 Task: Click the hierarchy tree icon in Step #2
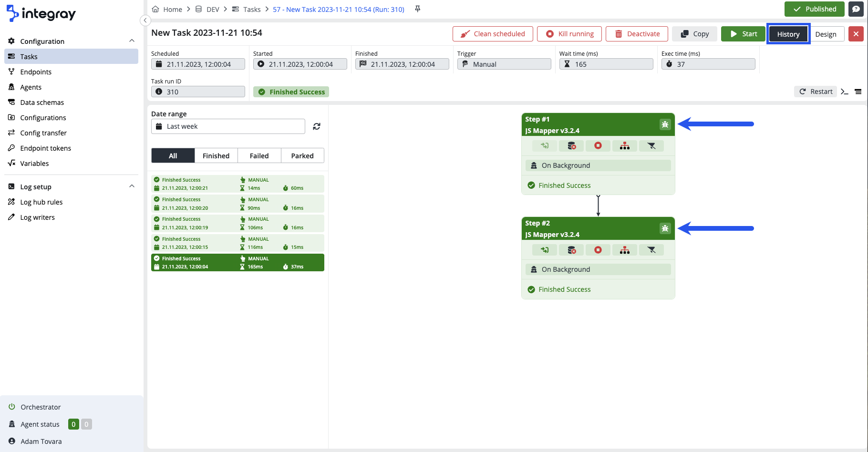click(624, 250)
